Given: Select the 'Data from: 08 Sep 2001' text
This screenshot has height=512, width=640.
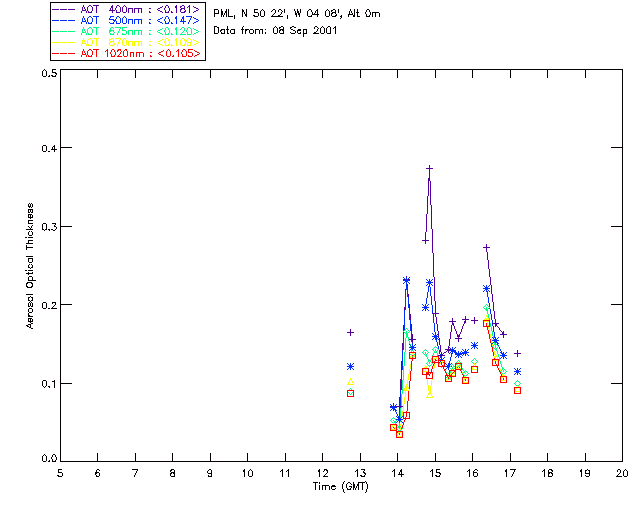Looking at the screenshot, I should tap(276, 31).
